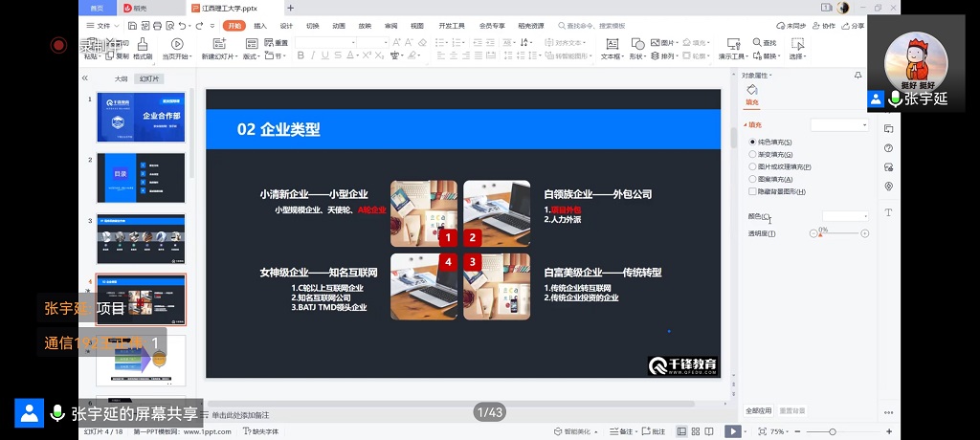Click the Start from current slide (当页开始) play icon
980x440 pixels.
point(177,44)
